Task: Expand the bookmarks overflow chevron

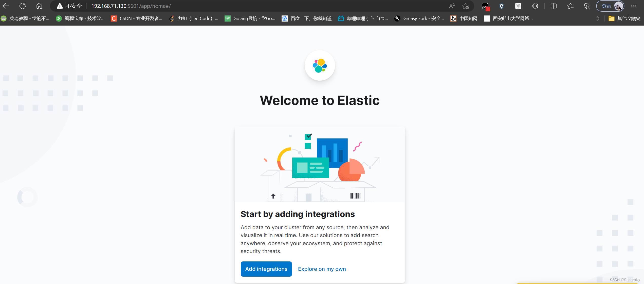Action: [x=598, y=18]
